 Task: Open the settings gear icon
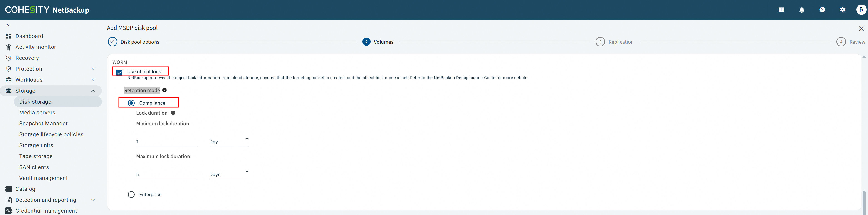click(x=843, y=10)
